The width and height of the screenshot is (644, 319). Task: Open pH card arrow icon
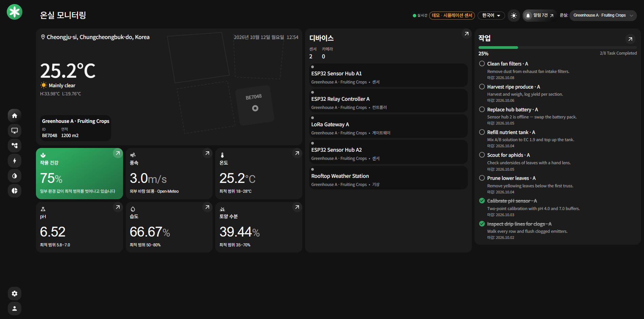click(x=118, y=207)
